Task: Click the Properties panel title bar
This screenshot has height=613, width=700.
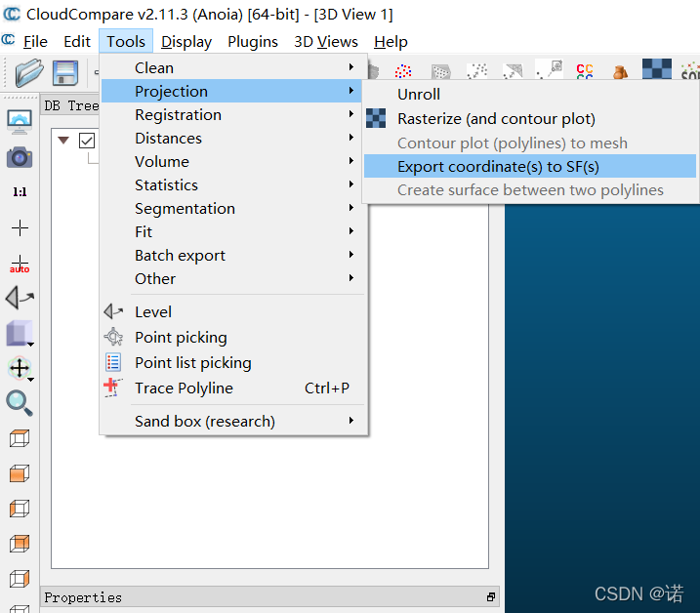Action: click(x=269, y=597)
